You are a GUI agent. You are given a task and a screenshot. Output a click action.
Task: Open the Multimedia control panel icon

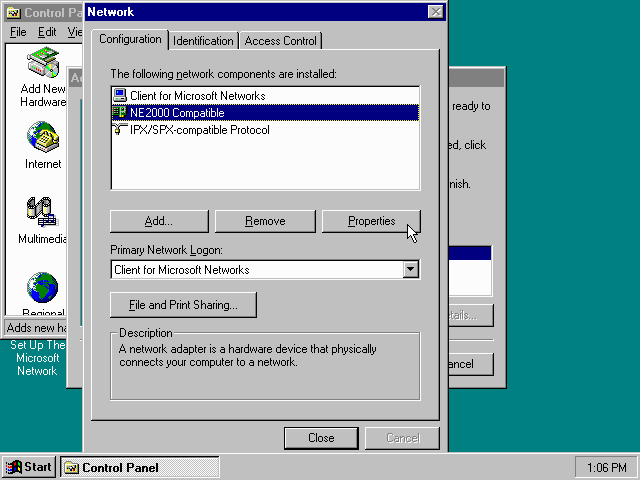[43, 212]
